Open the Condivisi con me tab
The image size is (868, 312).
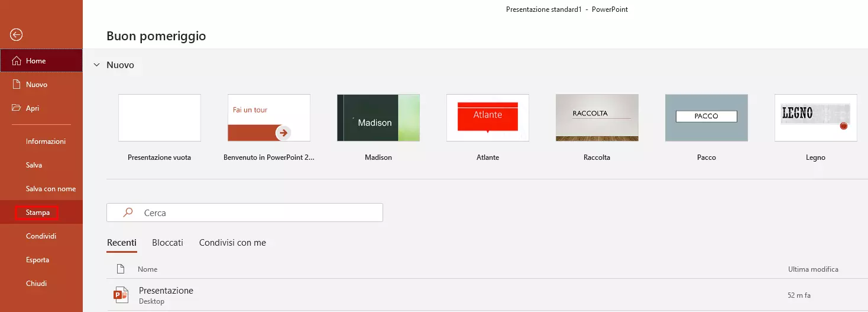(232, 243)
